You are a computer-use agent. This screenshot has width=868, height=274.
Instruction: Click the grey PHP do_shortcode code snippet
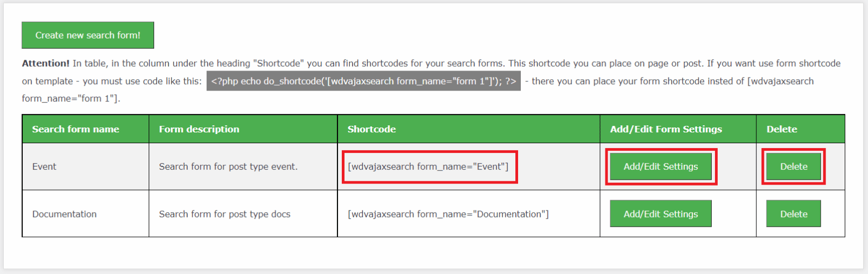tap(363, 81)
